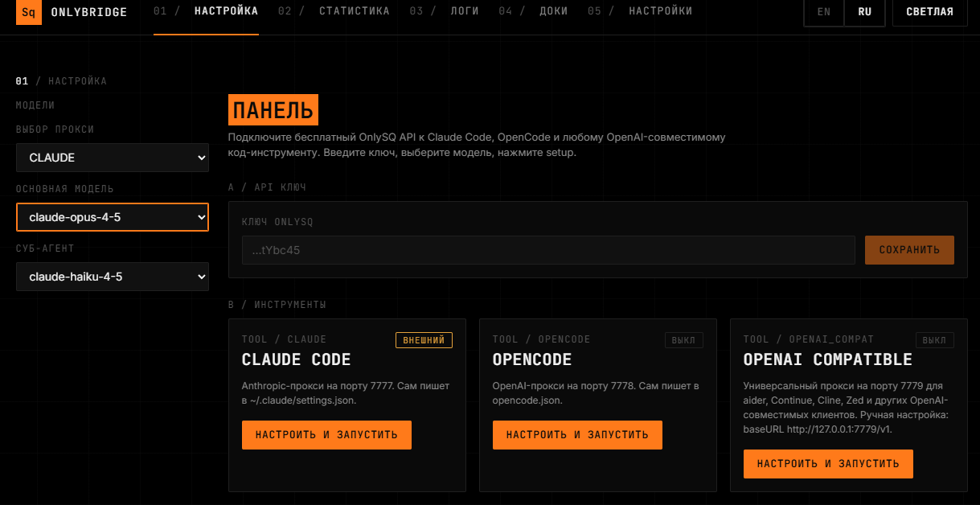Click the orange Sq logo icon
Image resolution: width=980 pixels, height=505 pixels.
29,13
